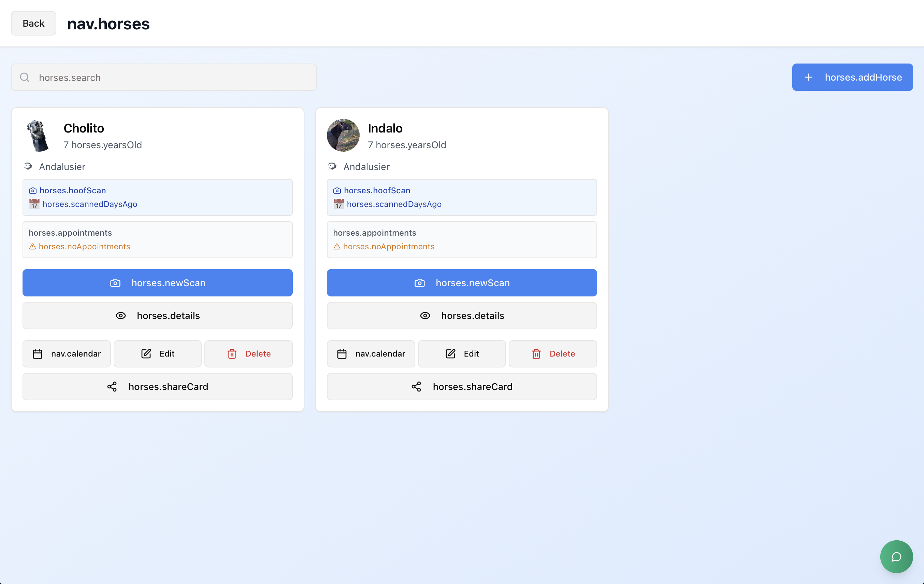This screenshot has height=584, width=924.
Task: Go back using the Back button
Action: pyautogui.click(x=33, y=24)
